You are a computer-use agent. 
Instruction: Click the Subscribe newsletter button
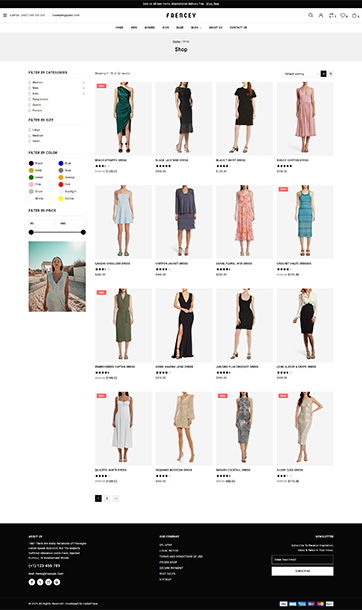point(303,571)
